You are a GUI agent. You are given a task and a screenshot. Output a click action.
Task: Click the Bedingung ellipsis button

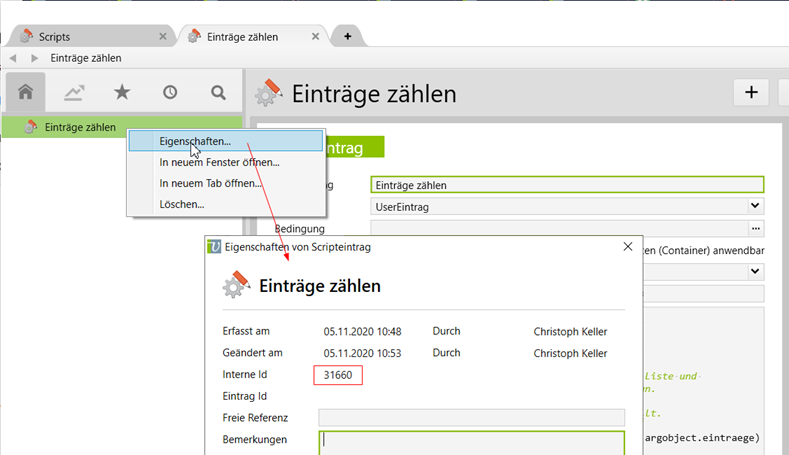click(x=755, y=228)
